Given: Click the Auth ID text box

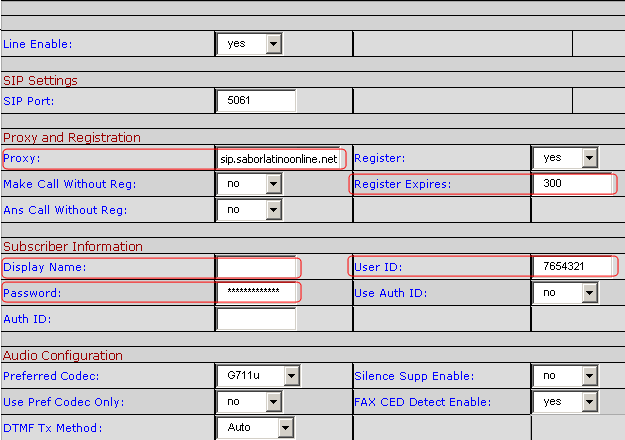Looking at the screenshot, I should pyautogui.click(x=256, y=319).
